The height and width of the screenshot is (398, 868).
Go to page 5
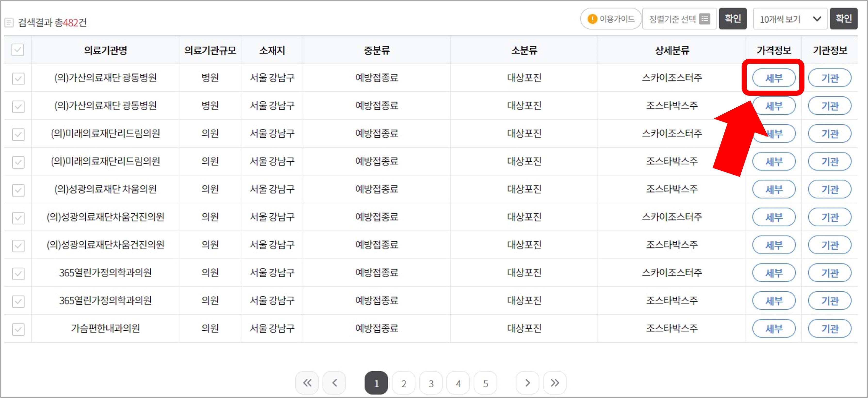click(x=485, y=383)
